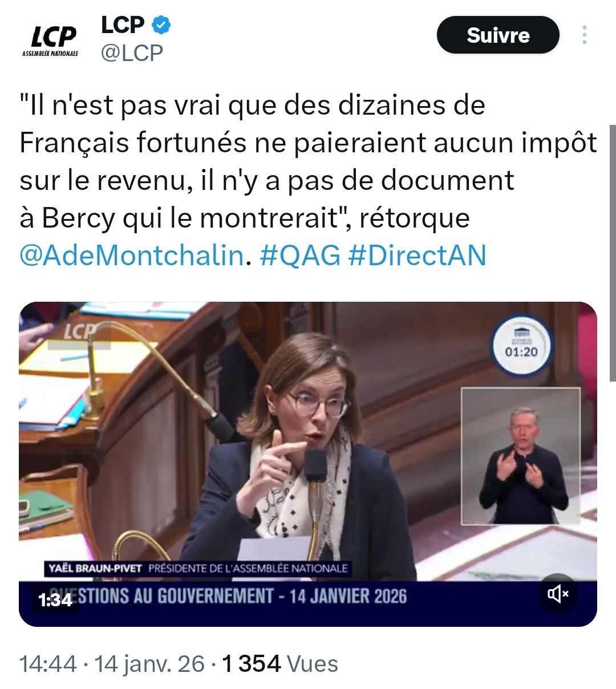Image resolution: width=616 pixels, height=689 pixels.
Task: Click the LCP watermark in the video
Action: point(79,333)
